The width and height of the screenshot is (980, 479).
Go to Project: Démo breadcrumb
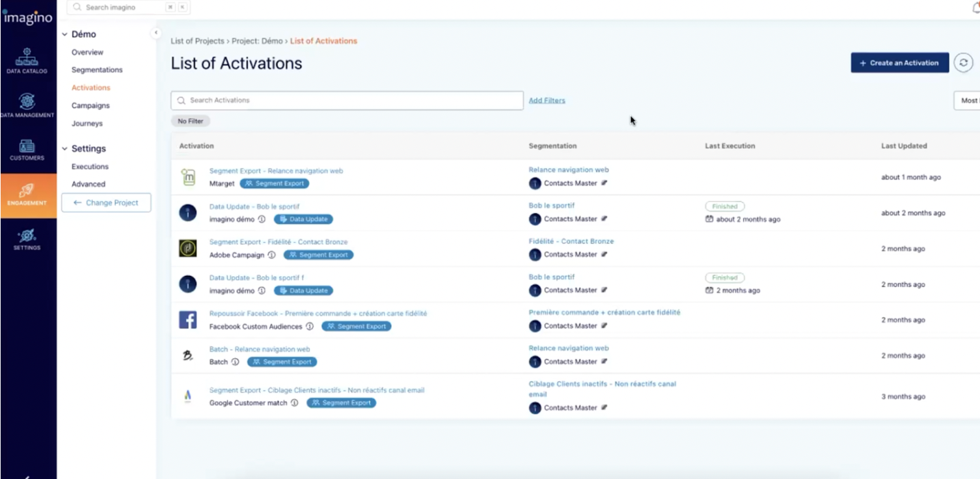[x=257, y=41]
